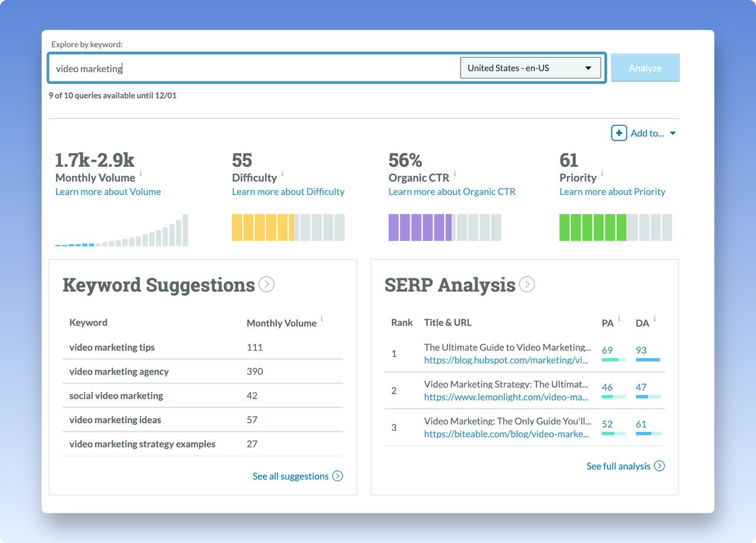Image resolution: width=756 pixels, height=543 pixels.
Task: Click the Keyword Suggestions heading
Action: 159,285
